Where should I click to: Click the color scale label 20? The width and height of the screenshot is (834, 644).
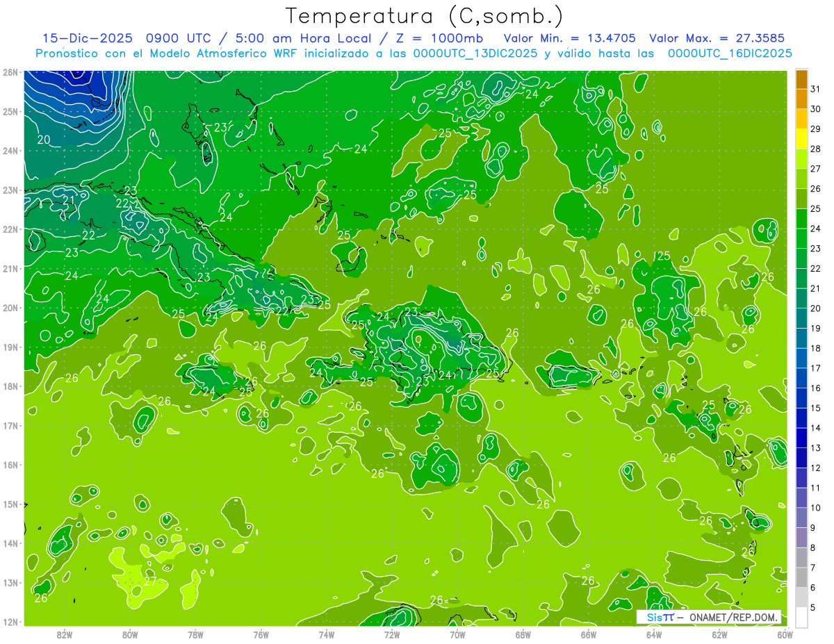click(816, 308)
